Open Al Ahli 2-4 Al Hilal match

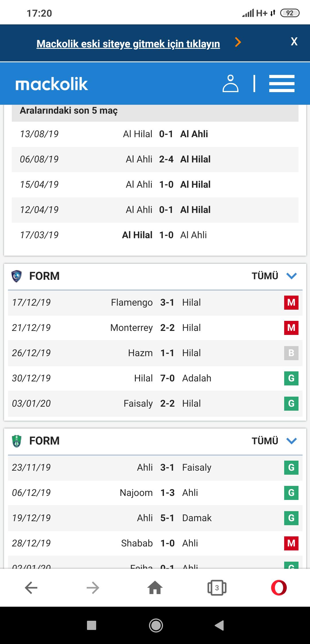[155, 159]
